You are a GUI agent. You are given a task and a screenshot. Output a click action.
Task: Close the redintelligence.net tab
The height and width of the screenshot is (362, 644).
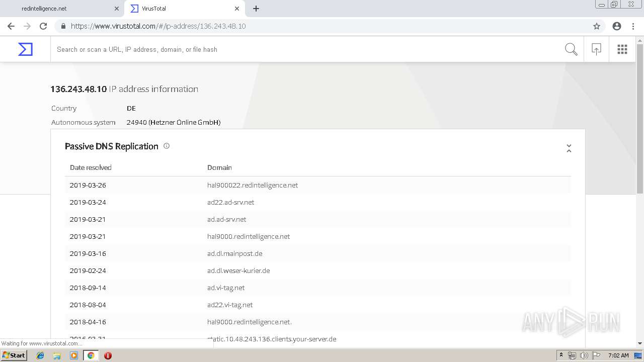point(117,9)
